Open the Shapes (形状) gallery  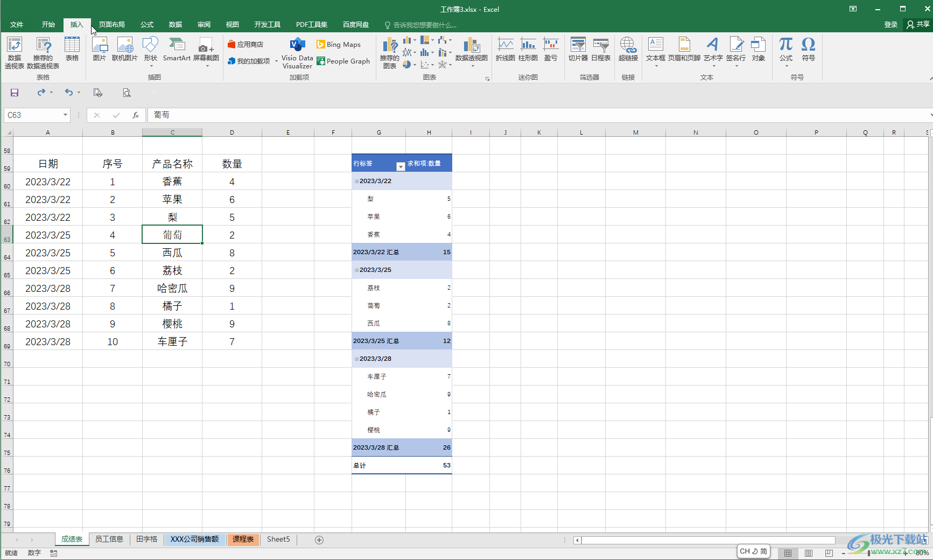point(151,52)
